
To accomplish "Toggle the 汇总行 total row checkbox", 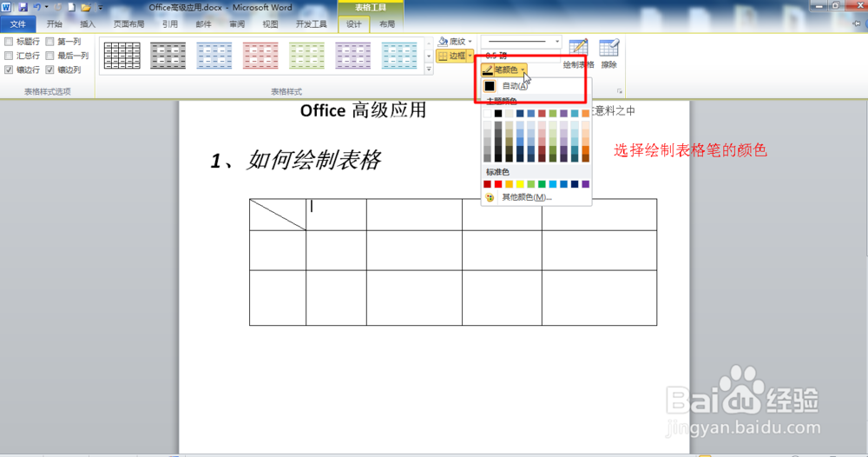I will click(x=9, y=56).
